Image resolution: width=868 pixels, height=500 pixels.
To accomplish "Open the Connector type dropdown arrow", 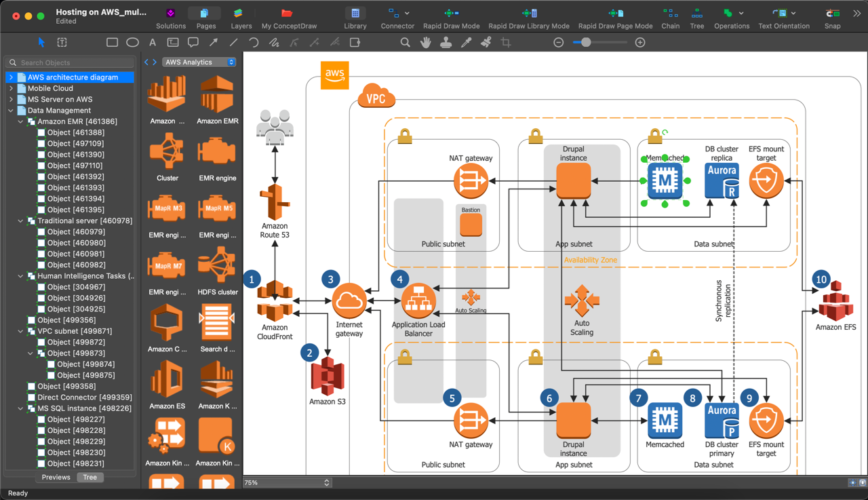I will click(x=407, y=13).
